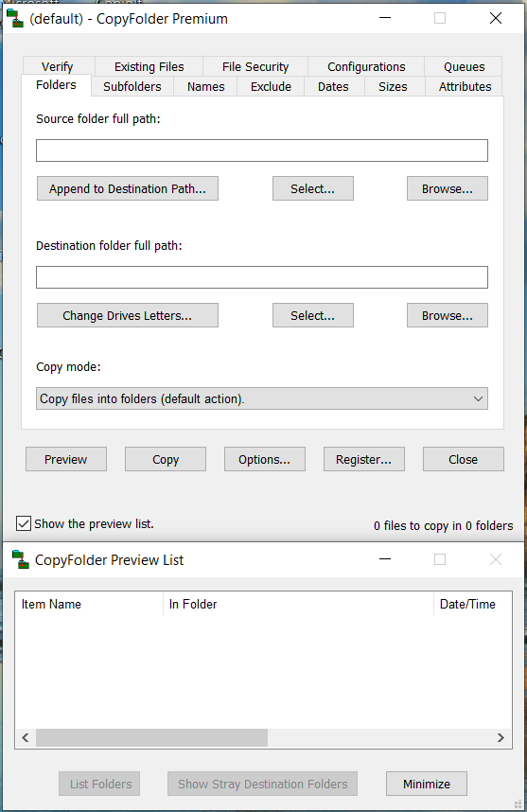Open the Existing Files tab
This screenshot has width=527, height=812.
point(149,67)
